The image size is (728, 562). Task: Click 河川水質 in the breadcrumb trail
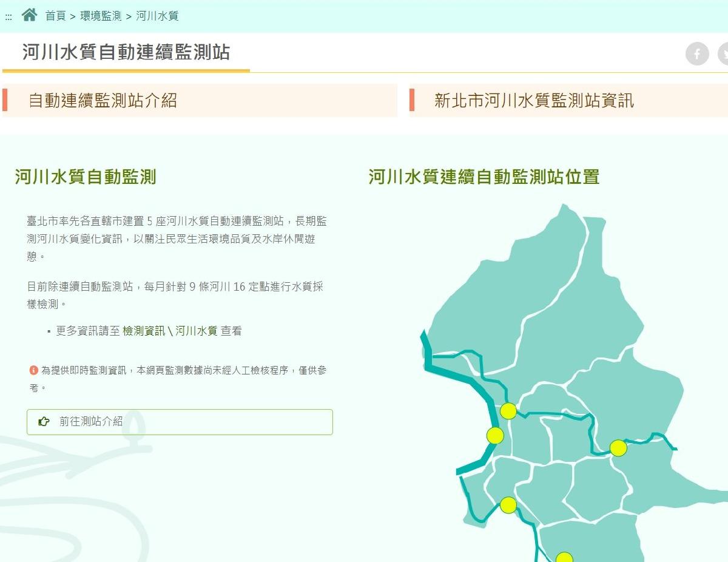tap(157, 16)
